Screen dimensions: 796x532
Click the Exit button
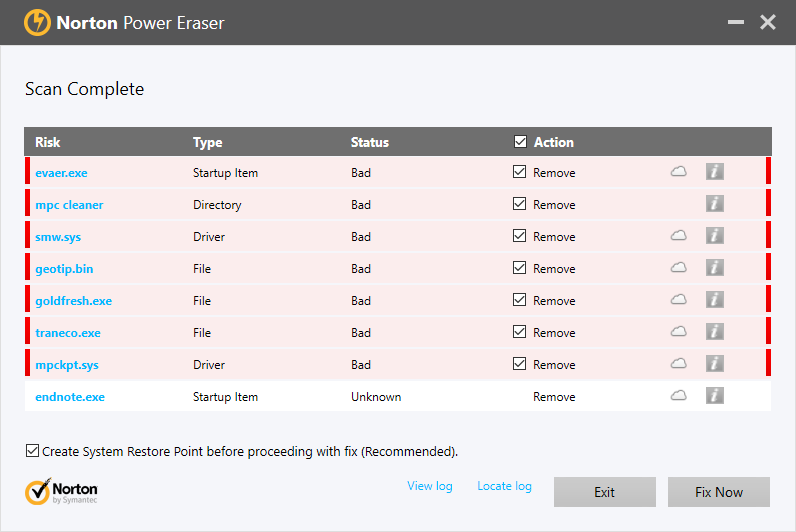(x=605, y=492)
